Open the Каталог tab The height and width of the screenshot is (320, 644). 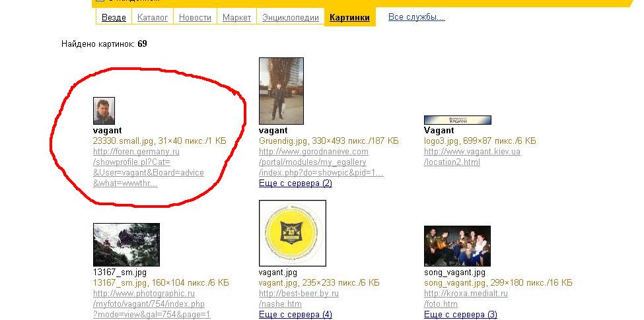coord(153,18)
